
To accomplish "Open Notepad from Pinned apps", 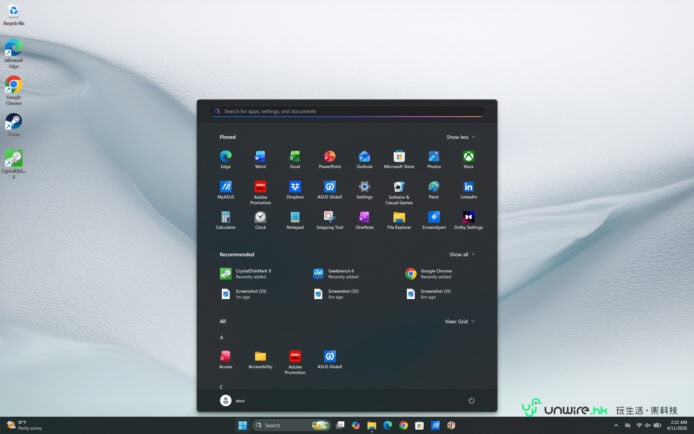I will [x=295, y=220].
